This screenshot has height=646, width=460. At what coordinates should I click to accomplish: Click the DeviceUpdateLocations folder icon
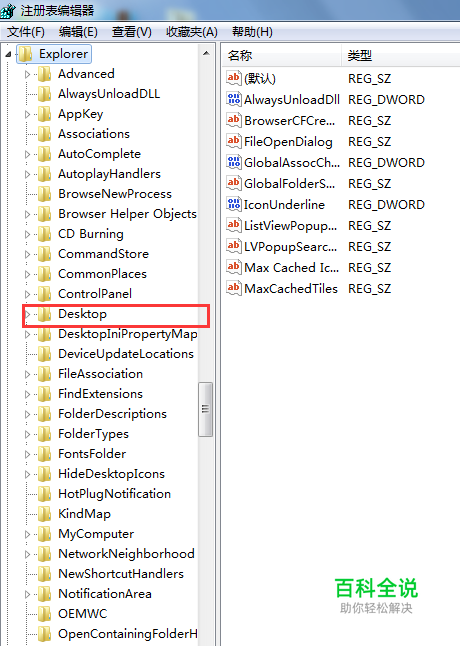point(44,354)
